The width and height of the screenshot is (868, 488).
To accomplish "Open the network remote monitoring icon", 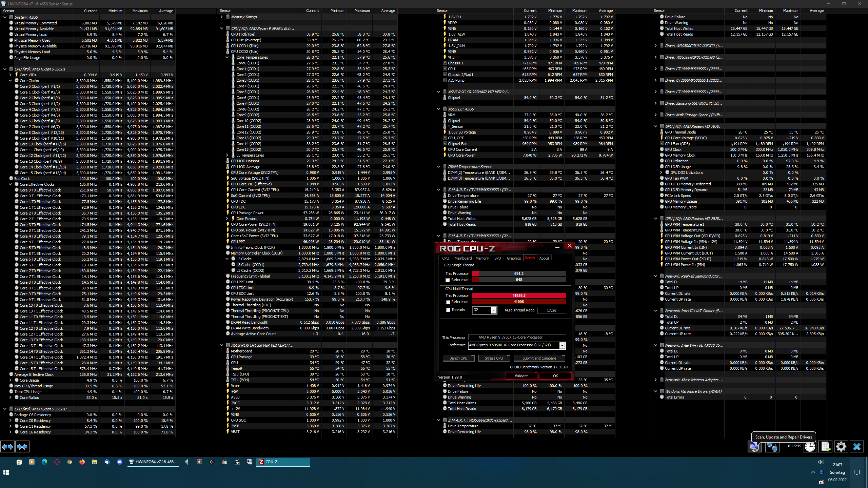I will (x=772, y=447).
